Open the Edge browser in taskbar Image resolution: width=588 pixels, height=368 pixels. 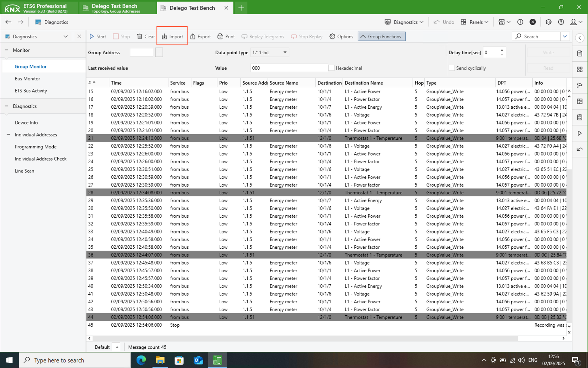point(141,360)
